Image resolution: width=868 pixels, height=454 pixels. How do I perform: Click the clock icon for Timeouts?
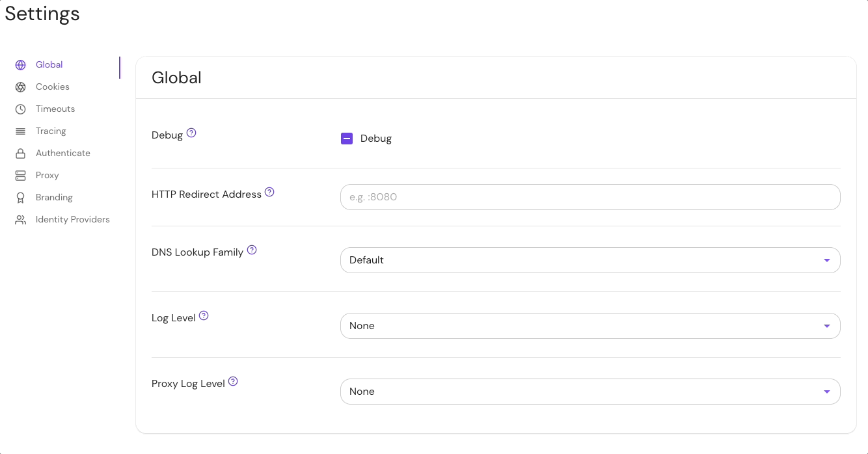(x=21, y=109)
